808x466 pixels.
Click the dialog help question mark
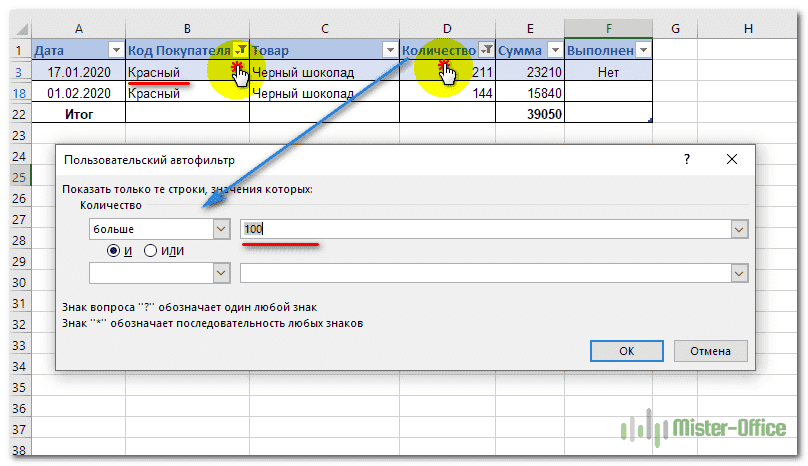coord(686,159)
